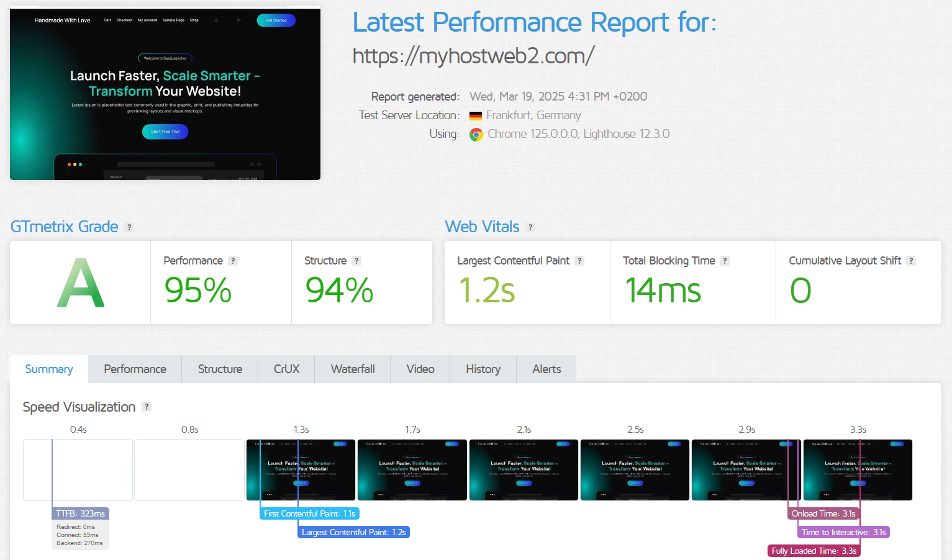Click Cumulative Layout Shift help icon
This screenshot has height=560, width=952.
tap(911, 261)
